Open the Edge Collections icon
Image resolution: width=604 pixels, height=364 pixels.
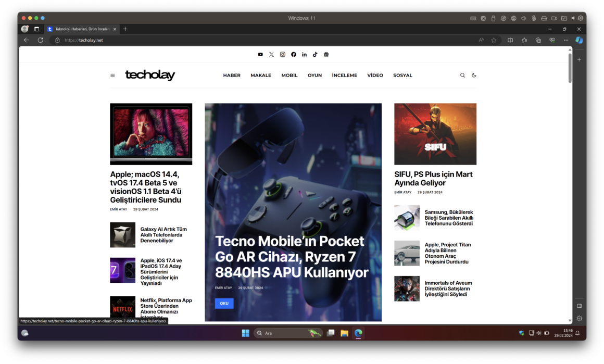[x=538, y=40]
